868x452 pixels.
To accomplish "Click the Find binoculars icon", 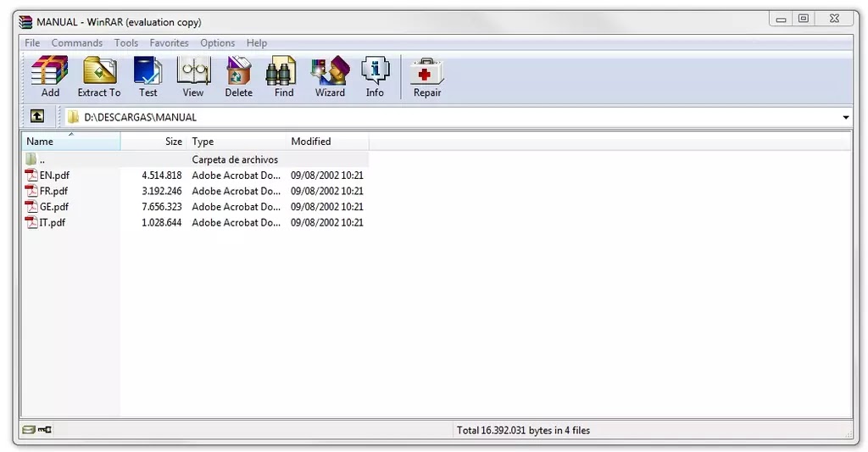I will (x=281, y=71).
